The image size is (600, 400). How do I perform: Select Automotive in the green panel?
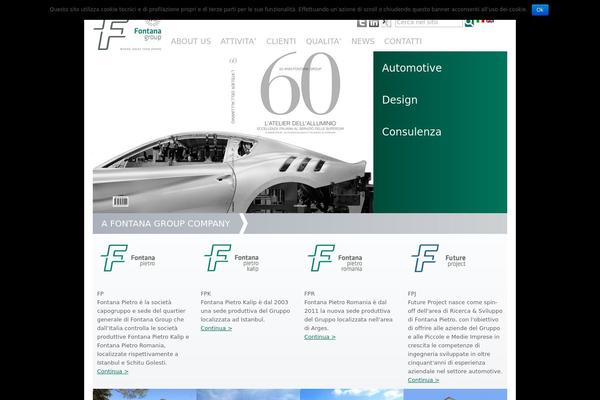coord(412,68)
